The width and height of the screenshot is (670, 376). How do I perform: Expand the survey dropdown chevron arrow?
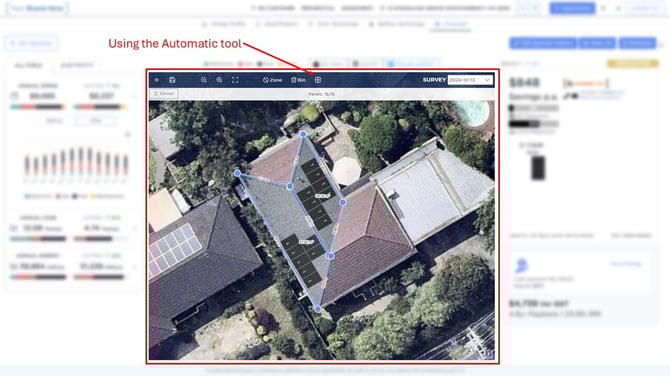click(x=487, y=80)
